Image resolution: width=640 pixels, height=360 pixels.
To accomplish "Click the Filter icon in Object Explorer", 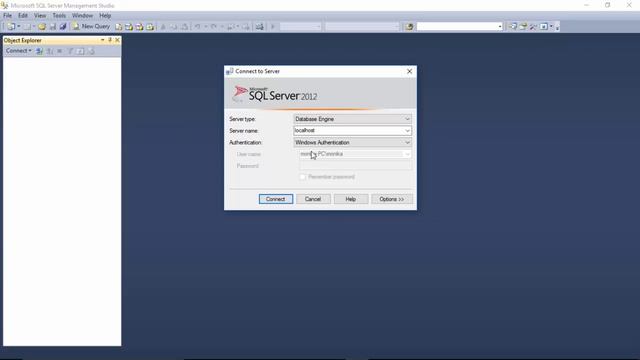I will (x=71, y=51).
